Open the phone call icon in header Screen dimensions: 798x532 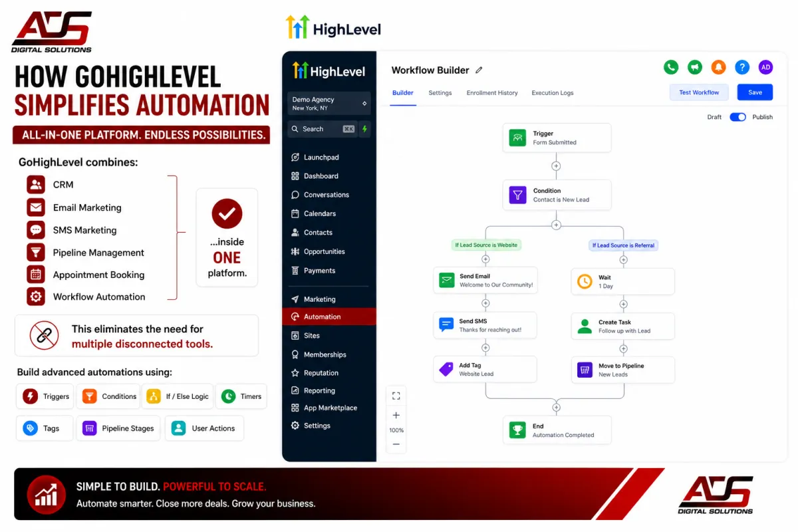pyautogui.click(x=671, y=67)
